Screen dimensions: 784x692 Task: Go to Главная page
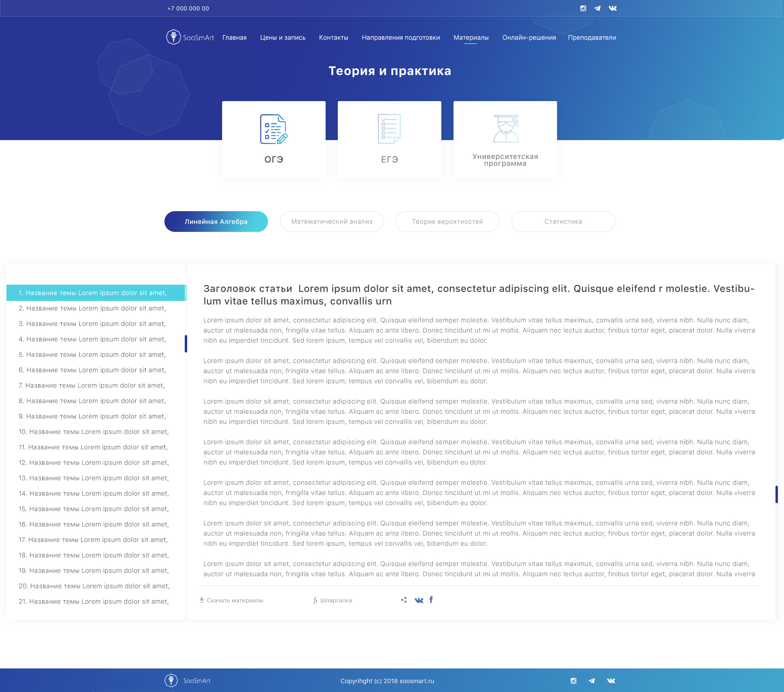[x=234, y=37]
